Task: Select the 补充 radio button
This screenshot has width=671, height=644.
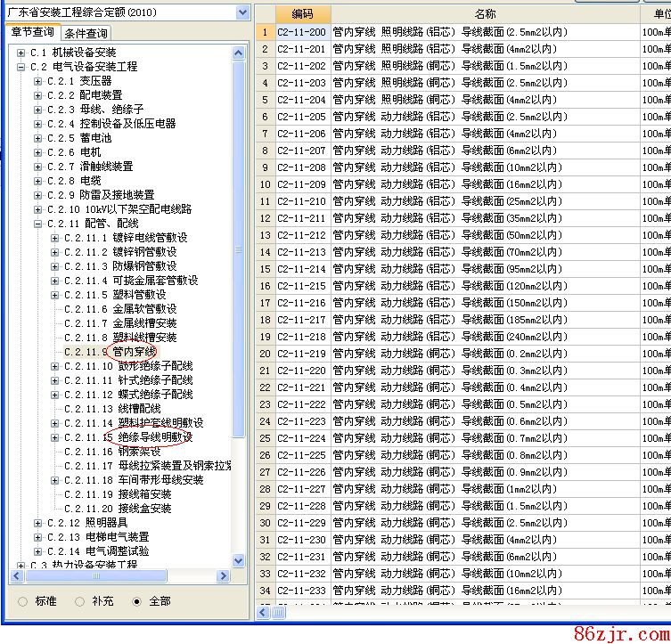Action: coord(80,601)
